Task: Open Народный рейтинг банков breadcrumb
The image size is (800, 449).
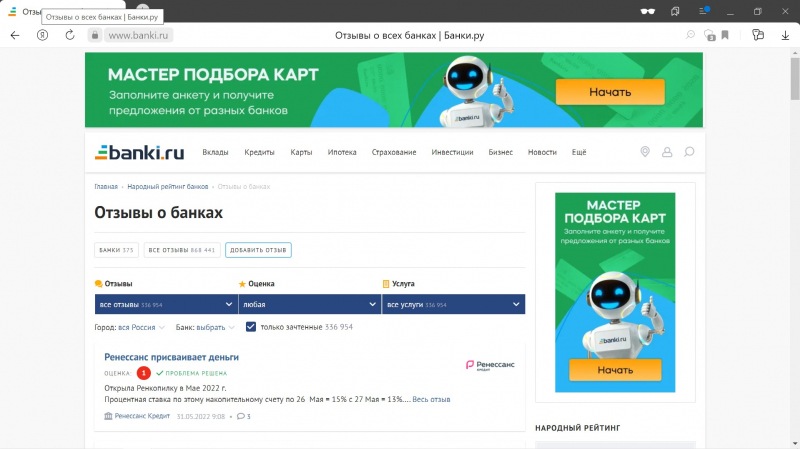Action: [x=168, y=187]
